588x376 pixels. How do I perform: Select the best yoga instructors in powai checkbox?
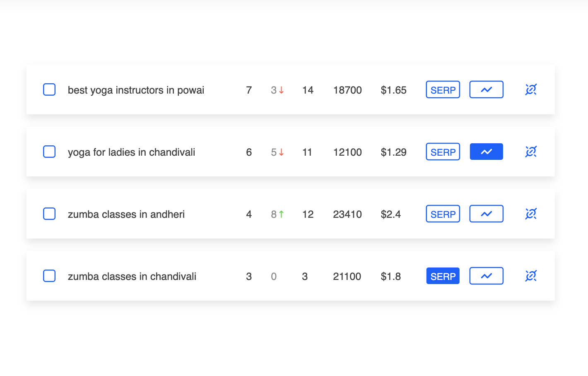click(x=49, y=89)
